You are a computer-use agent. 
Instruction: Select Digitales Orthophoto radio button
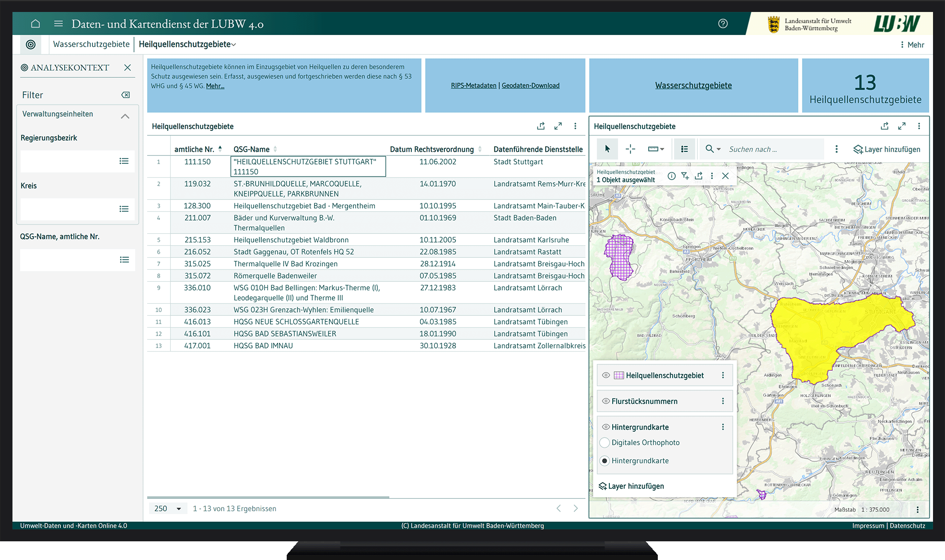tap(605, 443)
